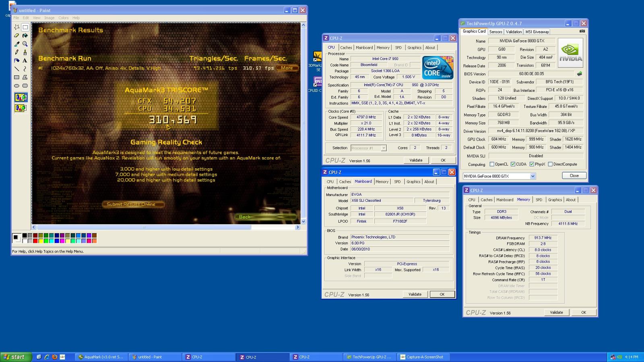The width and height of the screenshot is (644, 362).
Task: Click OK in the Mainboard CPU-Z window
Action: (x=442, y=294)
